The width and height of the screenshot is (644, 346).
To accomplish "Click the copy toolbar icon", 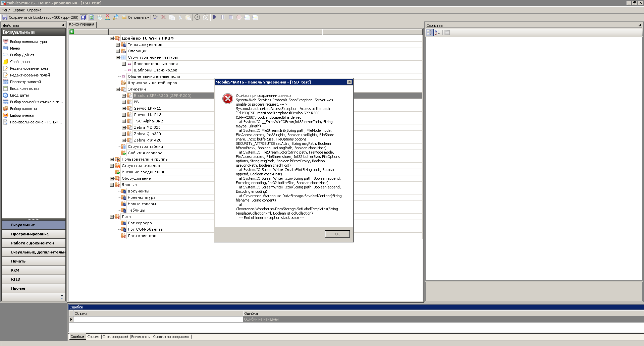I will point(172,17).
